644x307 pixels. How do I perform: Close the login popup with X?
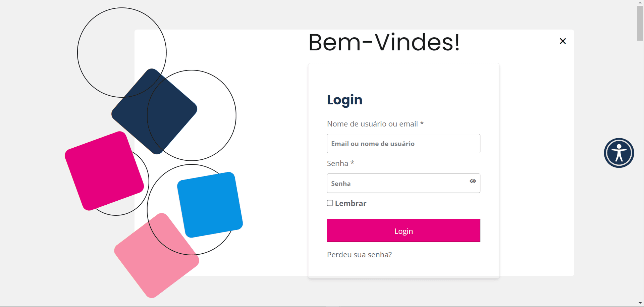pyautogui.click(x=563, y=41)
